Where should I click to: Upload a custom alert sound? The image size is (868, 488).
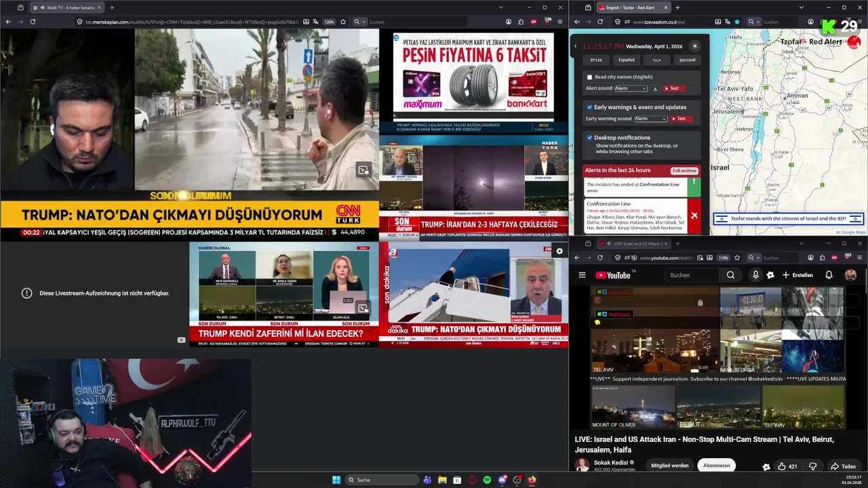pos(655,88)
